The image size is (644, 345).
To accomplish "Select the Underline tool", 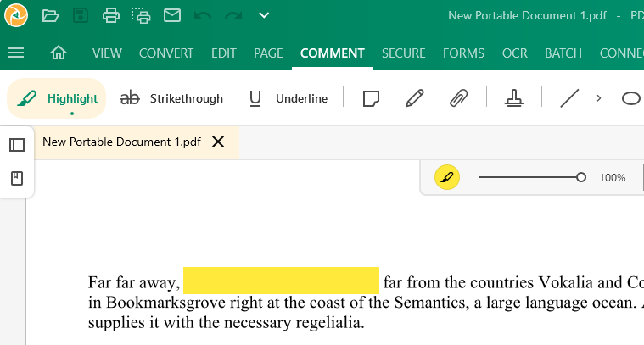I will coord(288,98).
